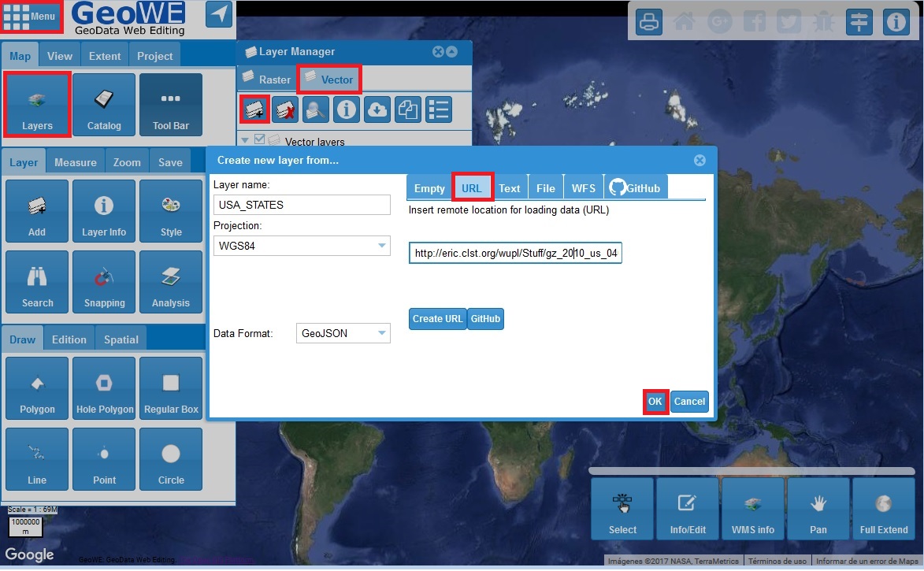Open the print tool
Screen dimensions: 924x571
(x=648, y=22)
